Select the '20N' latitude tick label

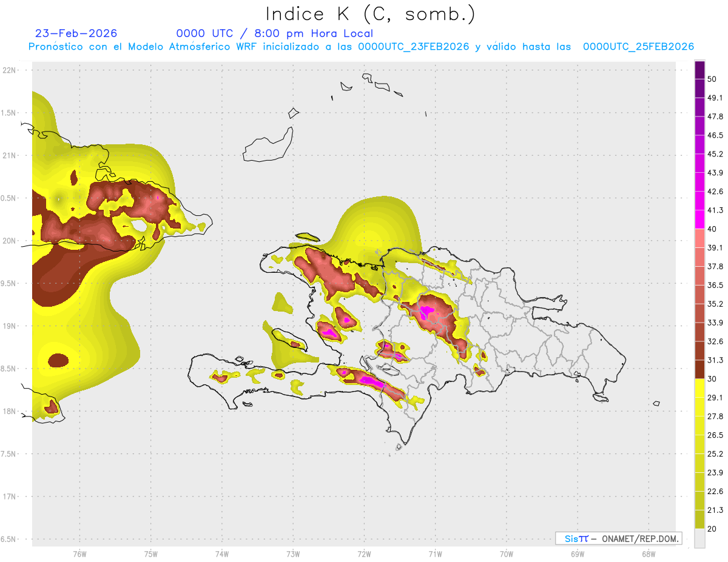9,241
